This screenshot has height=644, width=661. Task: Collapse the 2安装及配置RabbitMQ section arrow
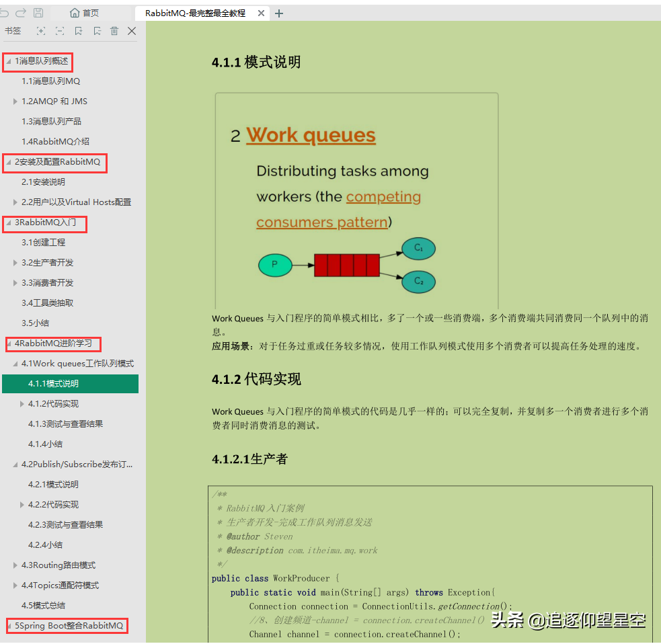click(9, 162)
